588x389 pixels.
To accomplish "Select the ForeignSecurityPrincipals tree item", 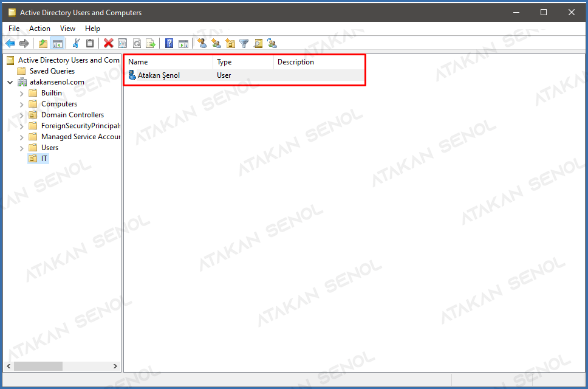I will tap(81, 126).
